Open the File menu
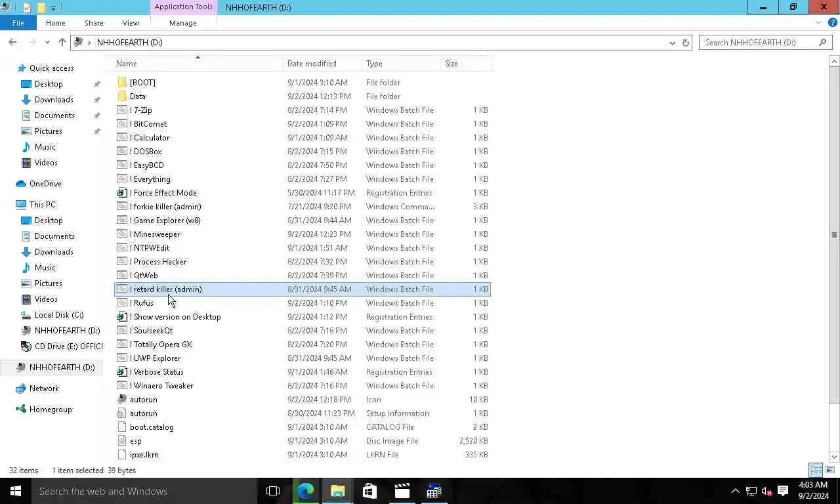This screenshot has height=504, width=840. tap(18, 22)
